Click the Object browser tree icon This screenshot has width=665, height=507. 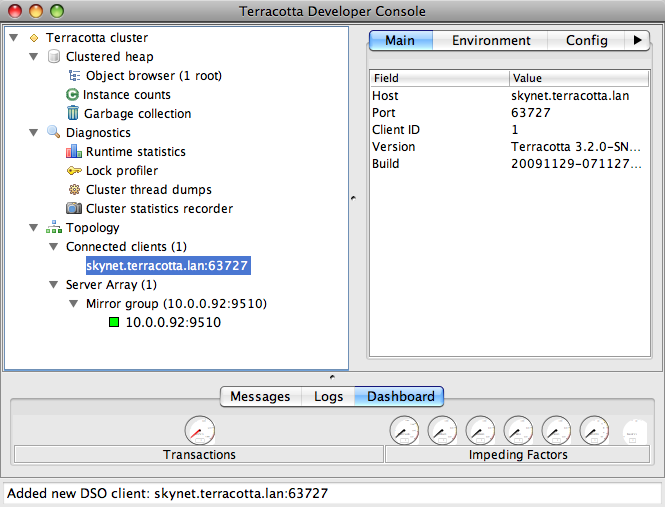click(75, 76)
